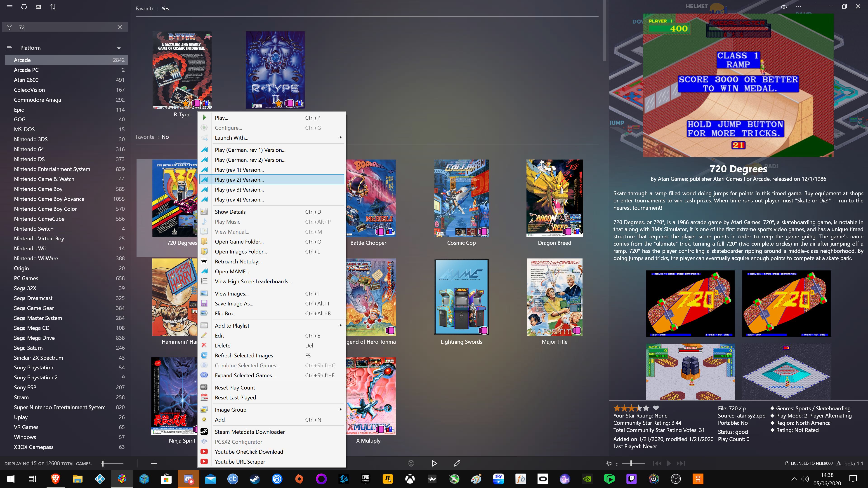
Task: Skip to next music track
Action: tap(681, 464)
